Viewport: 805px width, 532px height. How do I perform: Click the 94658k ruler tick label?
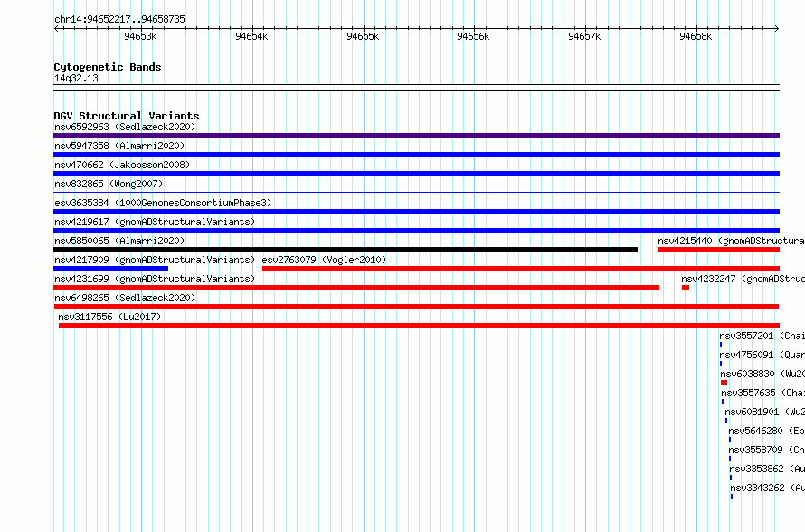696,36
